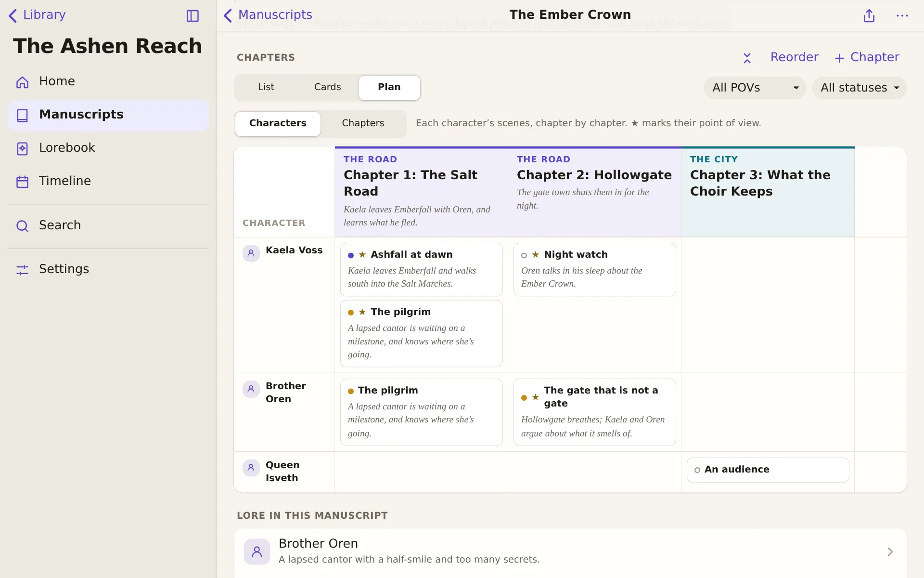Click the share icon
This screenshot has height=578, width=924.
(869, 15)
